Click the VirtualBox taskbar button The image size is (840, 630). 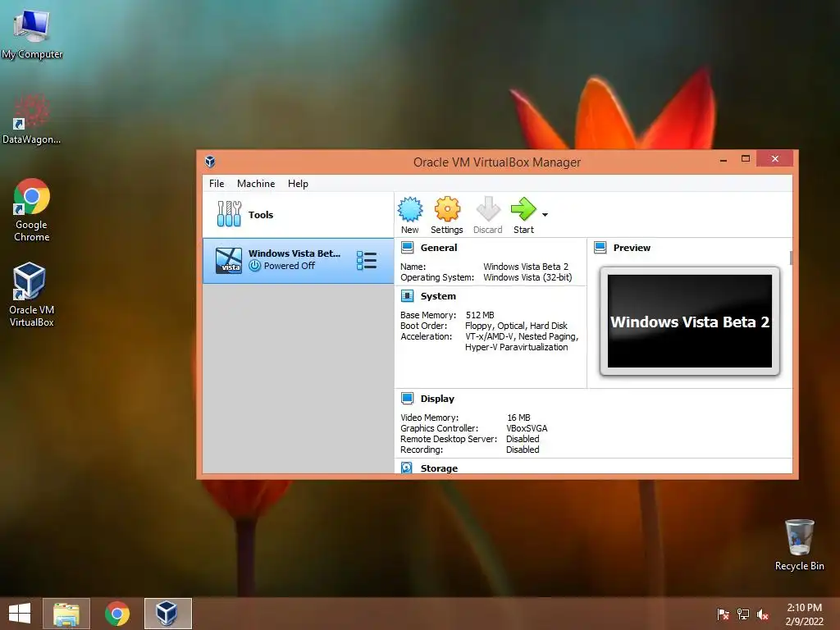pyautogui.click(x=167, y=614)
